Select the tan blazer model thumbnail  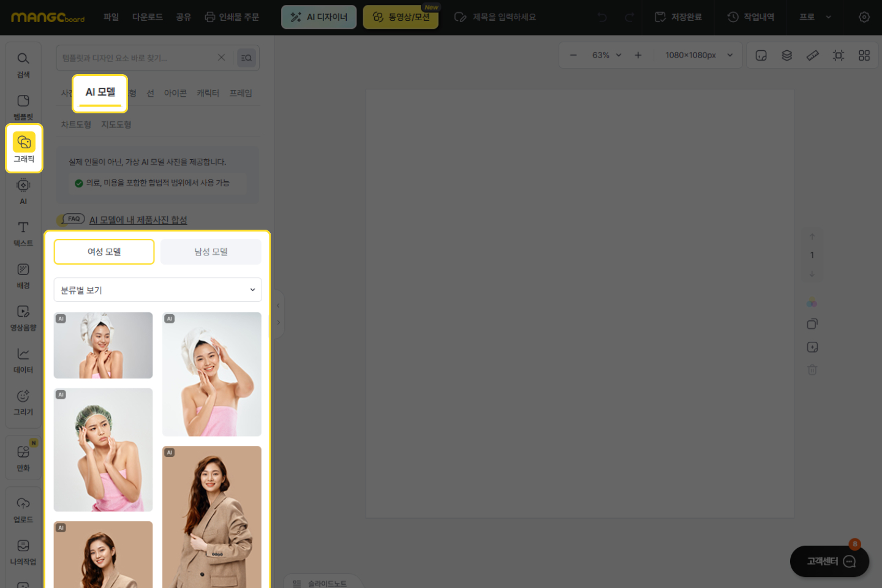coord(212,516)
